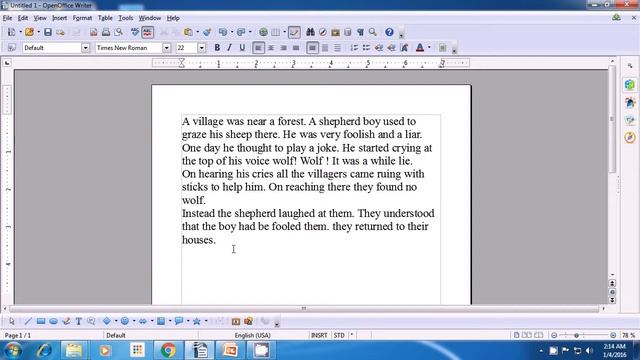Toggle STD selection mode in status bar
This screenshot has width=640, height=360.
click(339, 335)
